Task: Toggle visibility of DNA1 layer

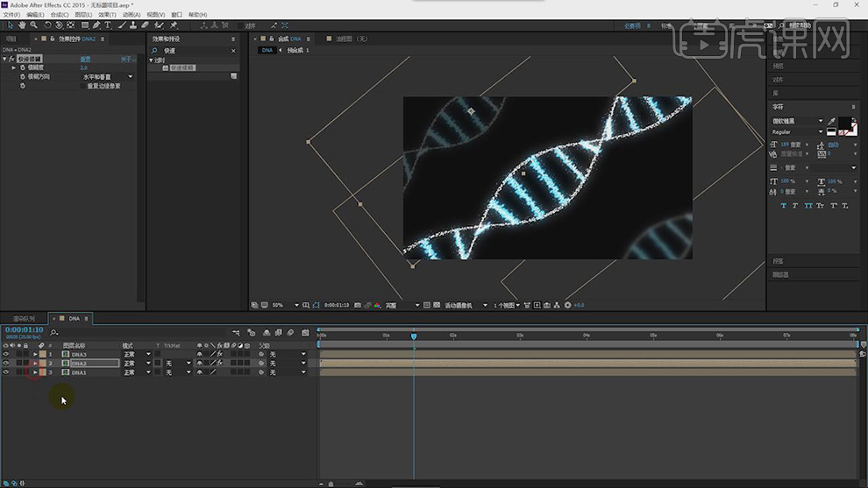Action: point(6,372)
